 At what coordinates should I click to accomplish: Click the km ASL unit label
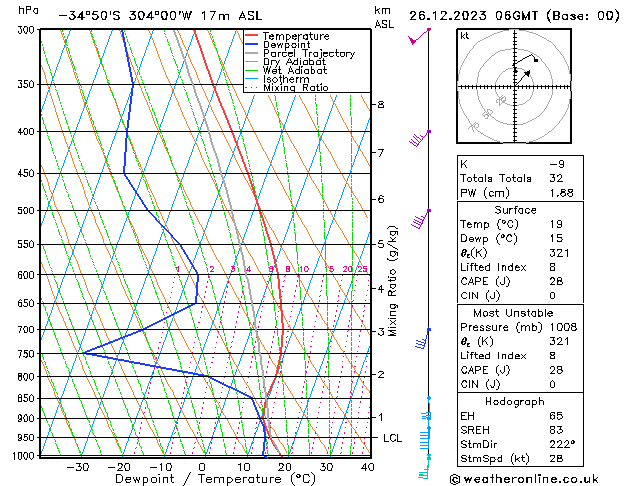click(x=384, y=17)
